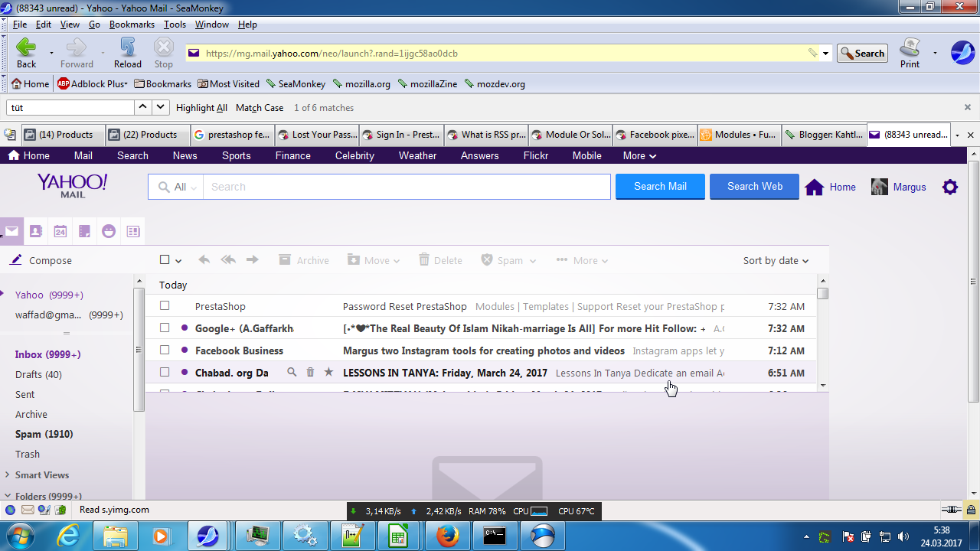
Task: Open Yahoo Mail inbox view icon
Action: tap(11, 231)
